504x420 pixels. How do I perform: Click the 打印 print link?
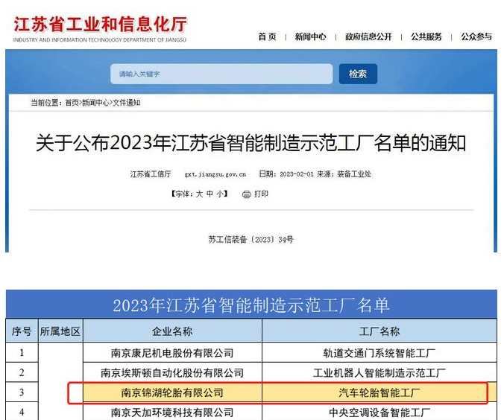[x=261, y=194]
